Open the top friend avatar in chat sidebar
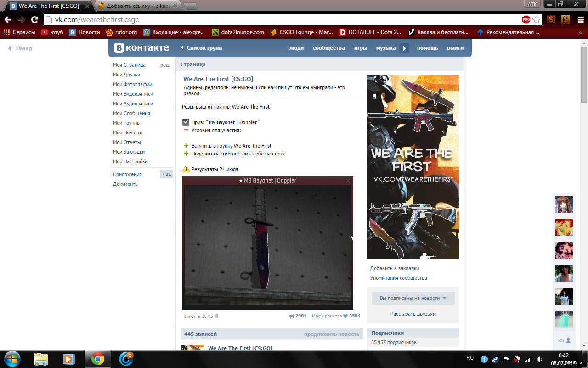 click(564, 205)
